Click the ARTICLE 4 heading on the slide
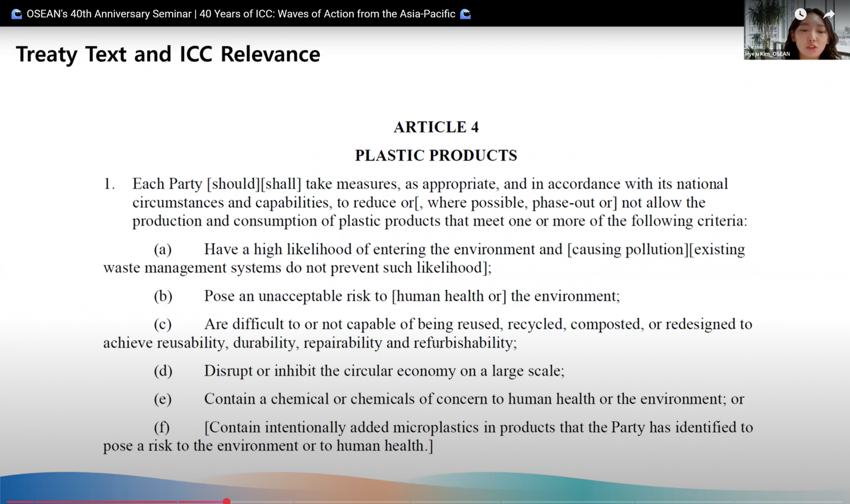The height and width of the screenshot is (504, 850). 436,127
